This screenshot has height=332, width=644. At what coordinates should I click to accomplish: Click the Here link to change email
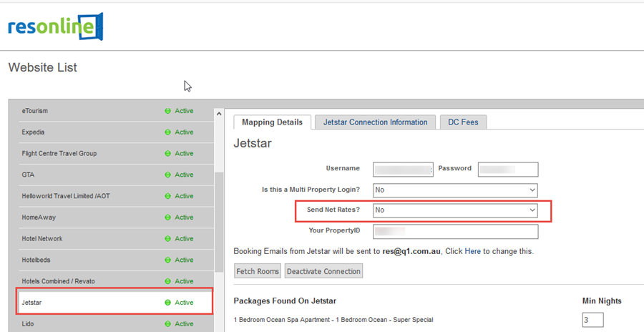click(473, 251)
